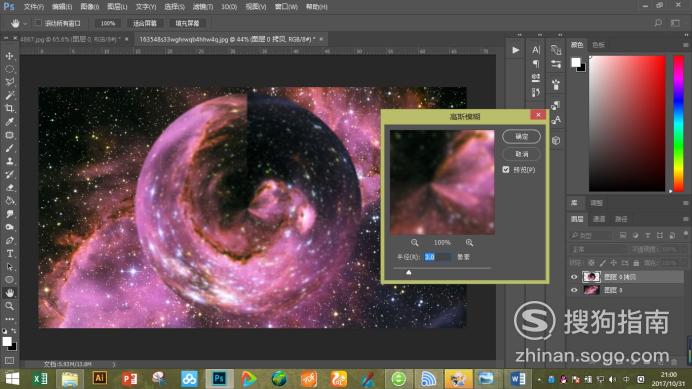The width and height of the screenshot is (692, 389).
Task: Select the Horizontal Type tool
Action: point(9,253)
